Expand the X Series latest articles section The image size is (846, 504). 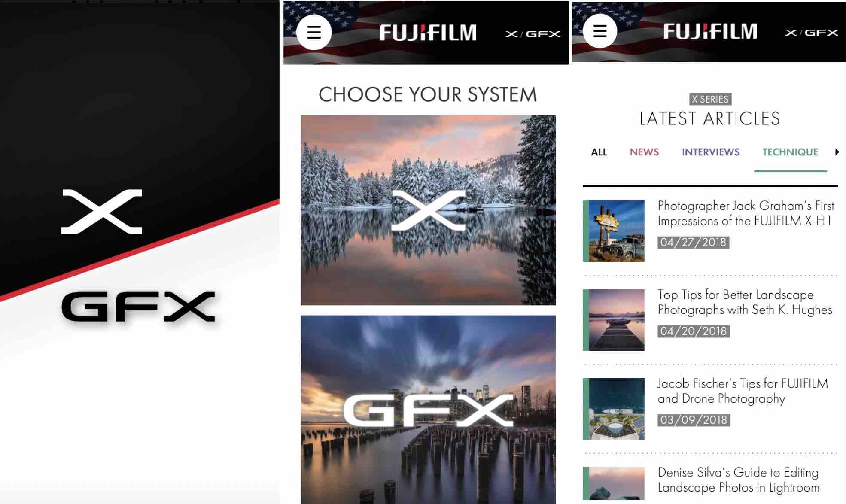coord(837,152)
